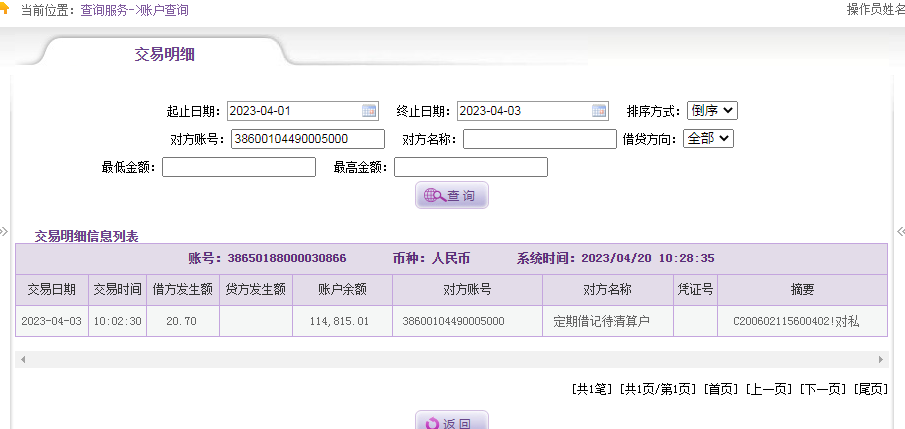Click the horizontal scrollbar right arrow
905x429 pixels.
(x=881, y=359)
